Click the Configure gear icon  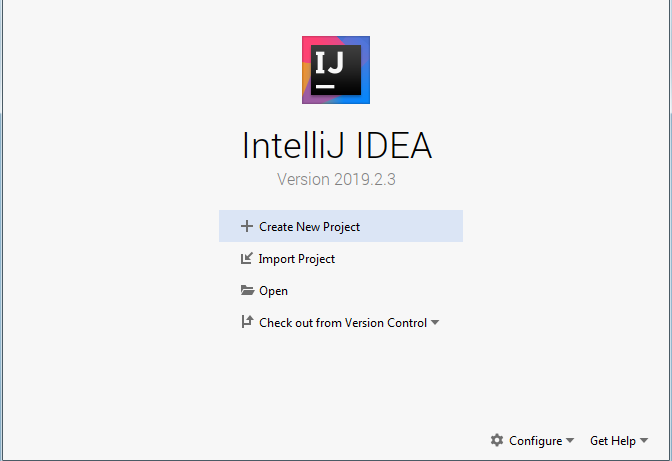click(x=497, y=440)
